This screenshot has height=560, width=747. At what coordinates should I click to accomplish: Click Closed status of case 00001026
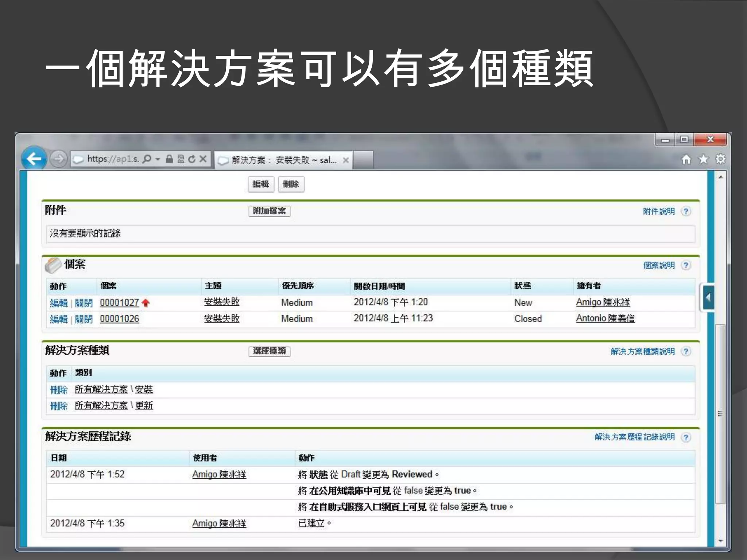click(x=528, y=319)
